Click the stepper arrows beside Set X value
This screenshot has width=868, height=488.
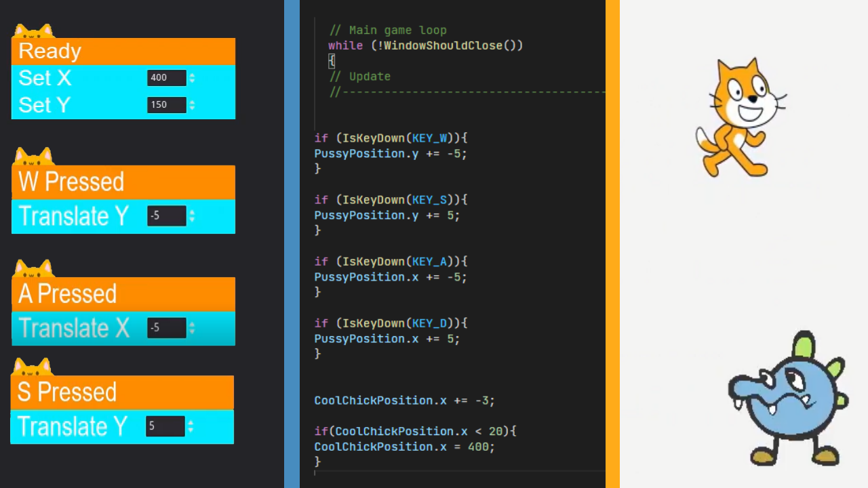click(x=192, y=78)
